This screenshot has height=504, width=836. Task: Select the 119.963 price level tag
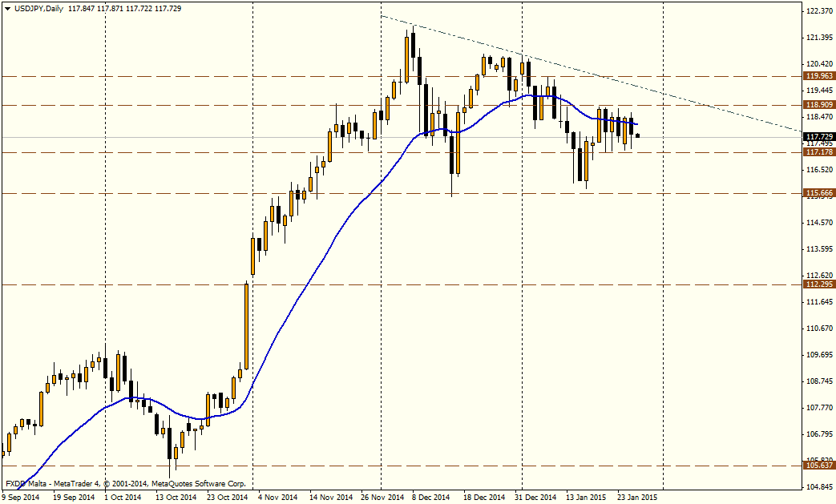(x=818, y=76)
